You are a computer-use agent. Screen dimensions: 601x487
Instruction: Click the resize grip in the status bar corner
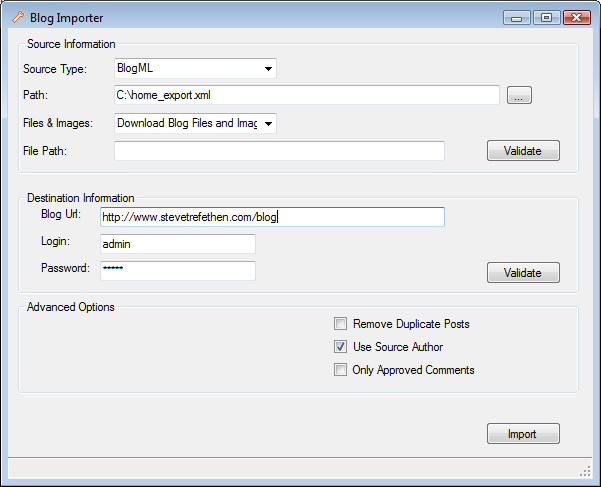586,471
